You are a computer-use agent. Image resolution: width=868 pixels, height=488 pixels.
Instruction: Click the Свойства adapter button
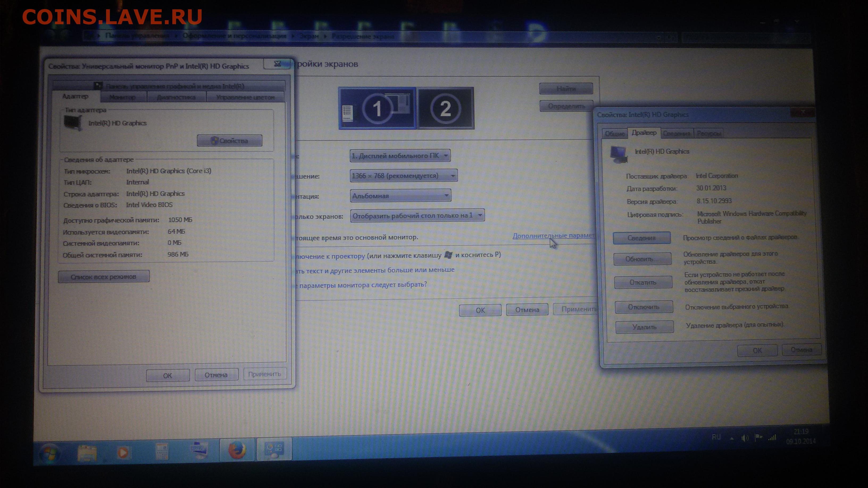pyautogui.click(x=229, y=141)
